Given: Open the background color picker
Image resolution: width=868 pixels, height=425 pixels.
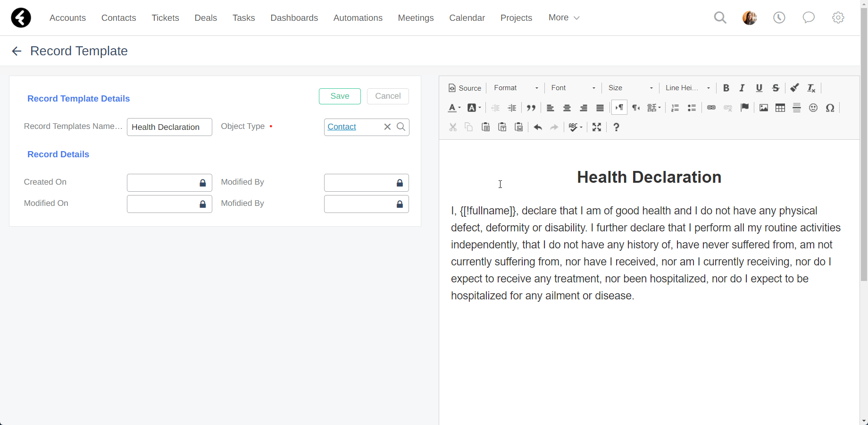Looking at the screenshot, I should click(x=474, y=108).
